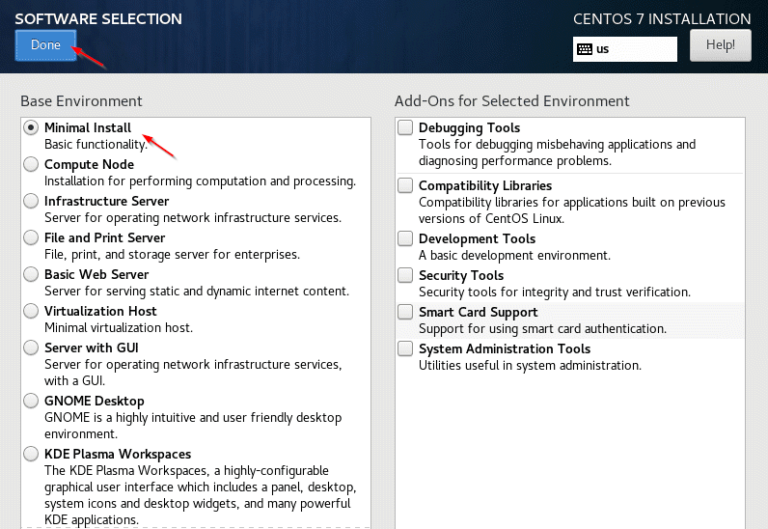Select Compute Node base environment

31,164
